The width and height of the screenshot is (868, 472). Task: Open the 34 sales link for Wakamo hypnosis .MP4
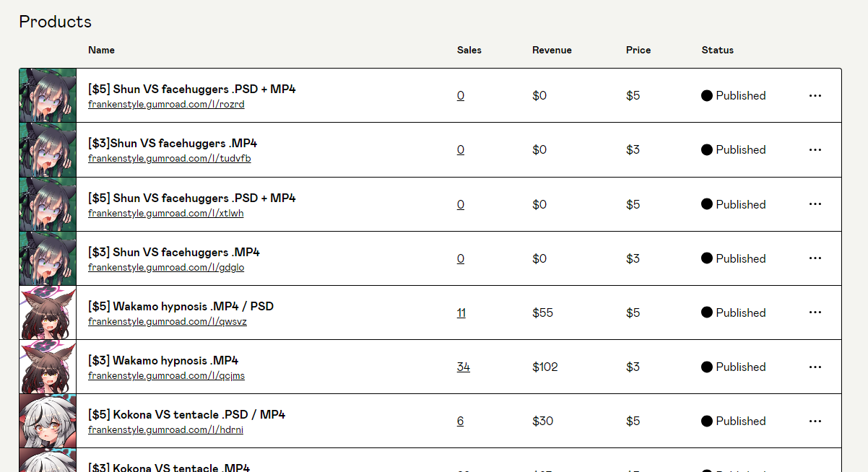click(463, 367)
